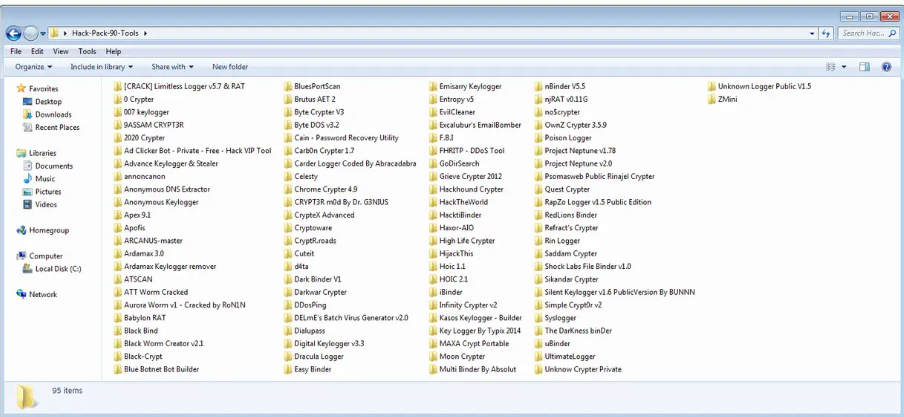Open the Tools menu
This screenshot has width=904, height=417.
[x=87, y=51]
